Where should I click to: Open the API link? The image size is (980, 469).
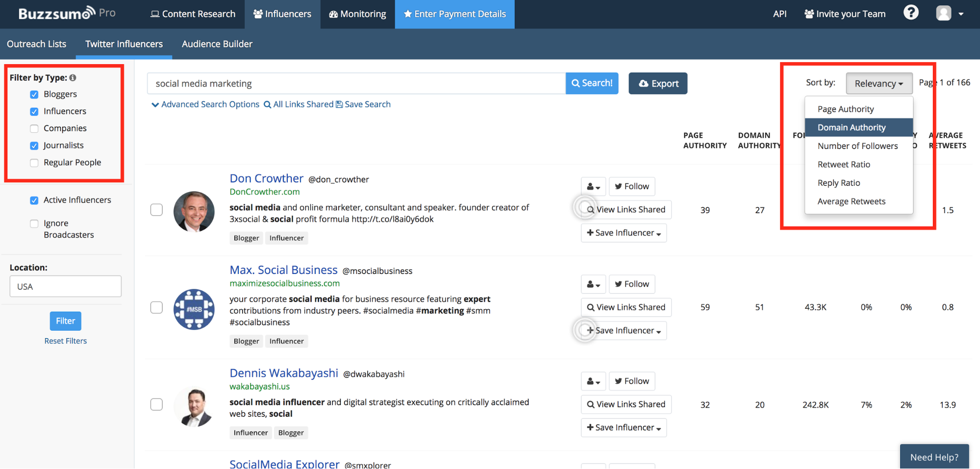(779, 14)
